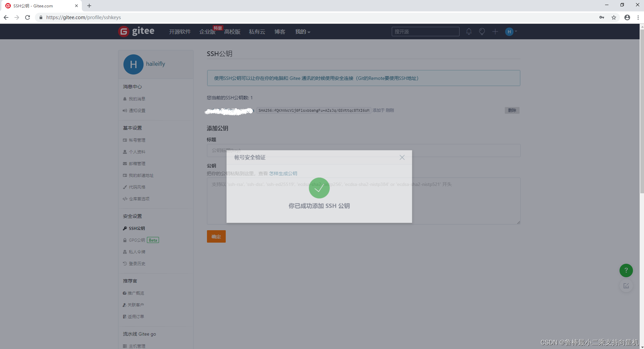Click the page vertical scrollbar
This screenshot has height=349, width=644.
coord(642,111)
